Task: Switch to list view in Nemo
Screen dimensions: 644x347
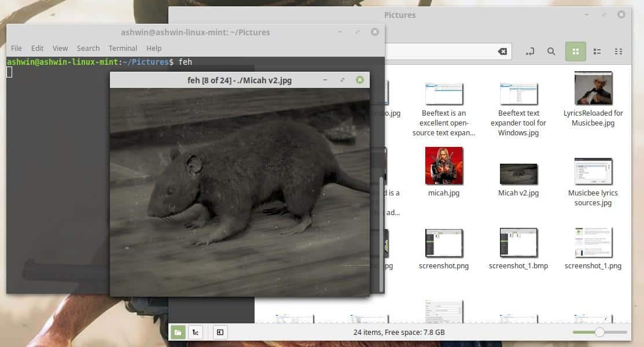Action: [x=597, y=51]
